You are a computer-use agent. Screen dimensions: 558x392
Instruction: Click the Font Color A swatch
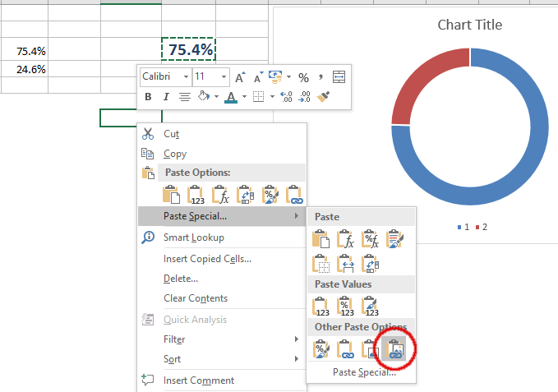(230, 97)
